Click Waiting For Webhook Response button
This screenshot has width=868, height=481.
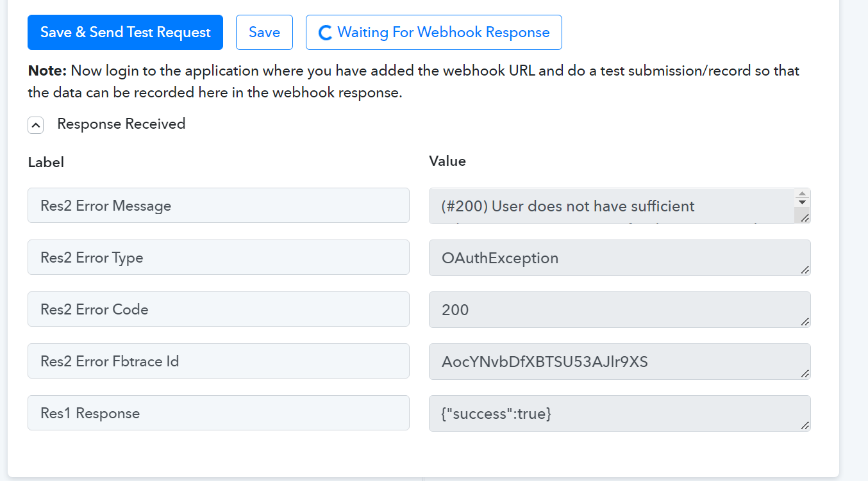click(434, 32)
